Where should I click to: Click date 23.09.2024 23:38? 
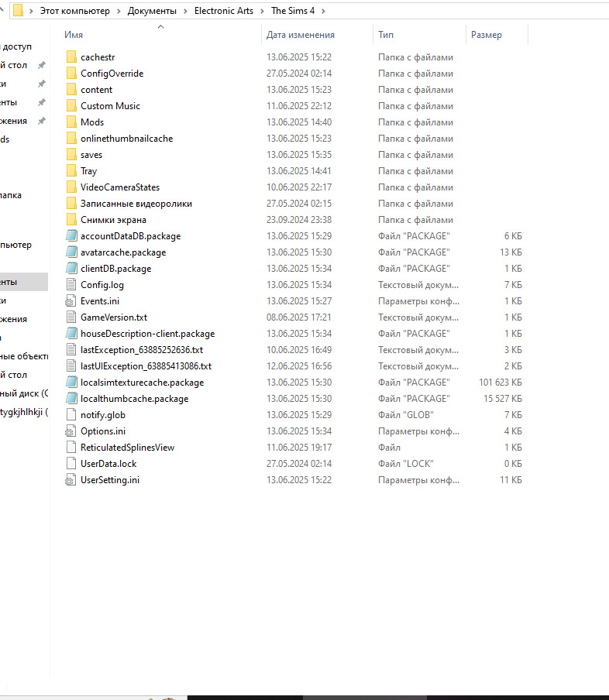pos(299,220)
